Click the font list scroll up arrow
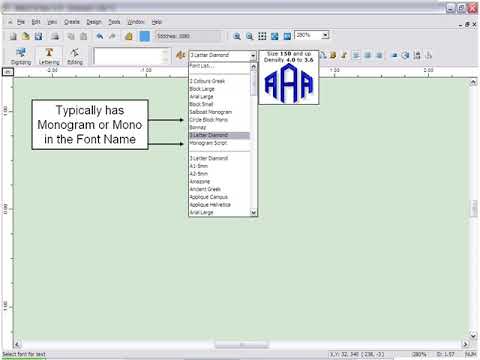 point(253,67)
